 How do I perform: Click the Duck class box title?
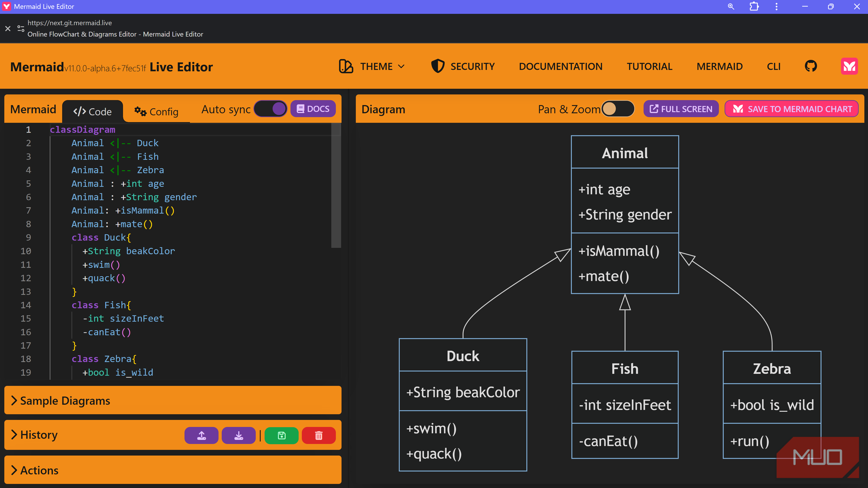click(x=463, y=356)
